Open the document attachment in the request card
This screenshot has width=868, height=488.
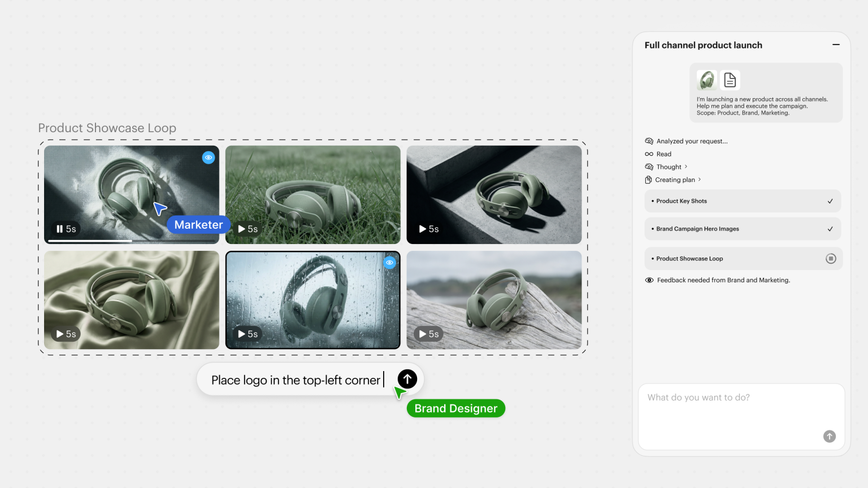[730, 80]
